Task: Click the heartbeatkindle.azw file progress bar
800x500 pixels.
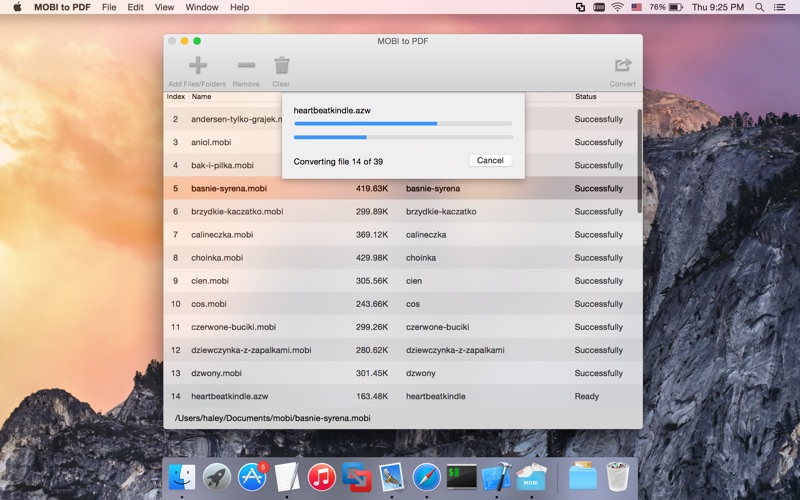Action: 403,123
